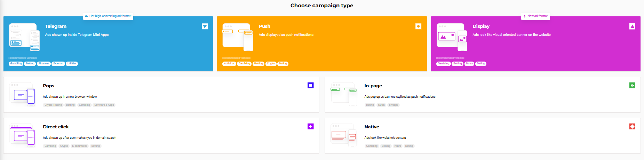Click the Gambling tag on Direct click card
644x160 pixels.
coord(50,146)
